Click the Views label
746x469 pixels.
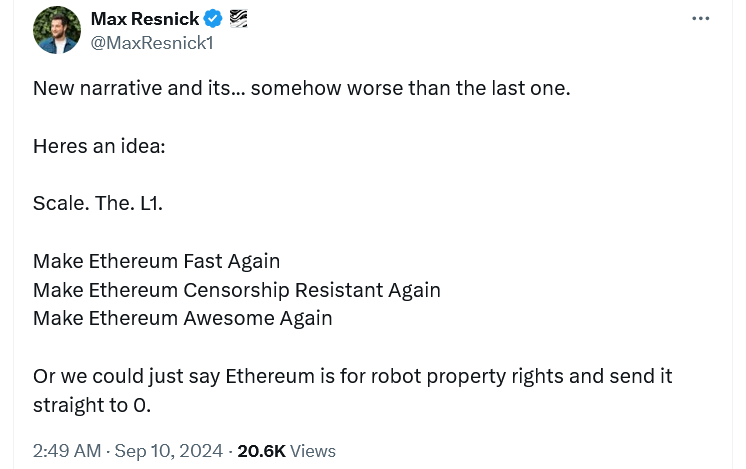(313, 451)
